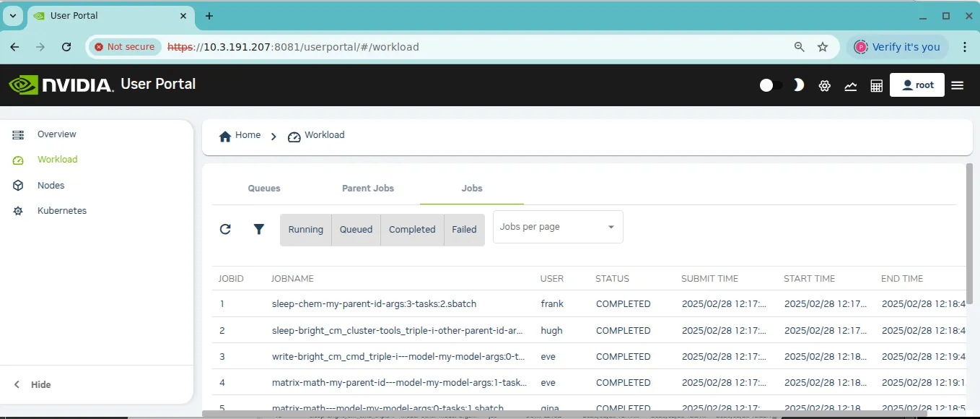The width and height of the screenshot is (980, 419).
Task: Toggle the Running status filter
Action: [x=306, y=230]
